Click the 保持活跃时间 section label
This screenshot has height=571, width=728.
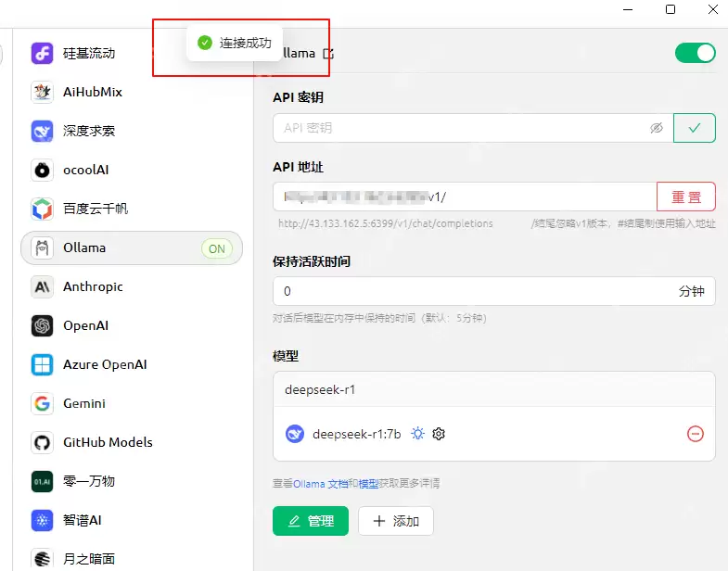click(x=312, y=261)
